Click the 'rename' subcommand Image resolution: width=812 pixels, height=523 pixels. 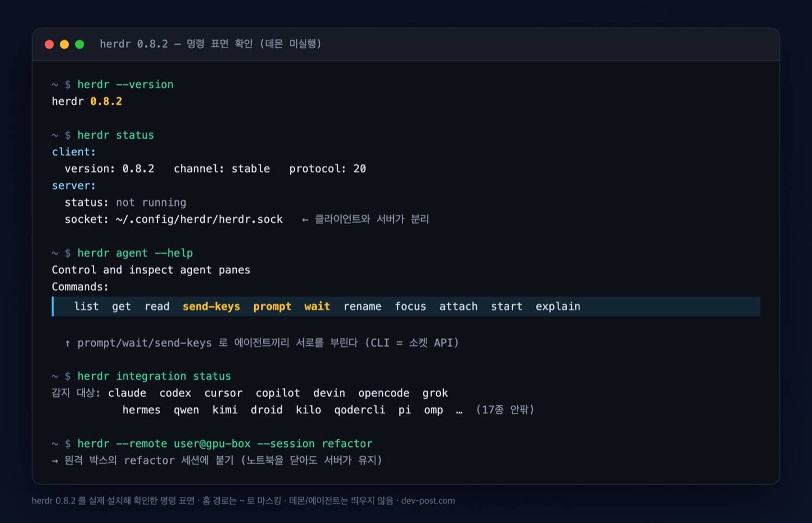coord(362,306)
